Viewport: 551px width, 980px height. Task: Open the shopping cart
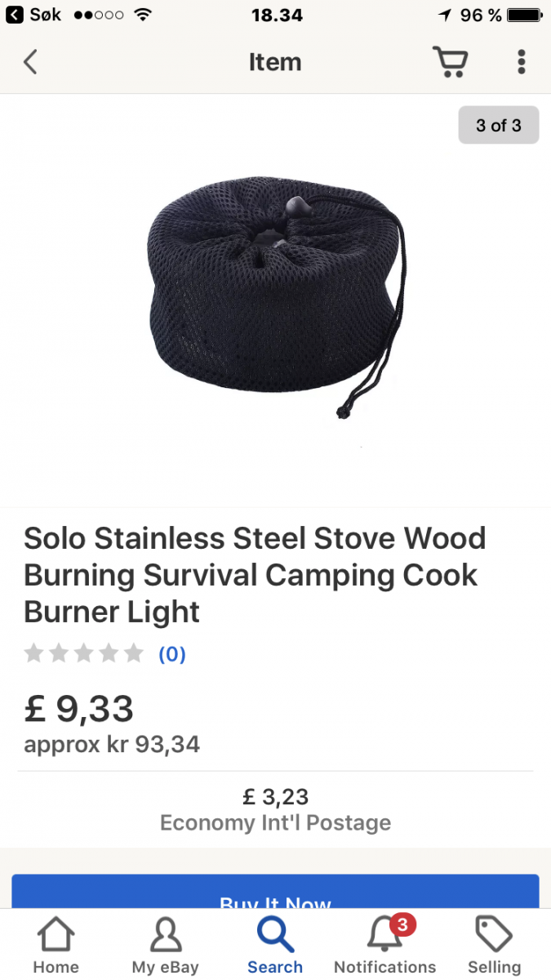[x=450, y=62]
